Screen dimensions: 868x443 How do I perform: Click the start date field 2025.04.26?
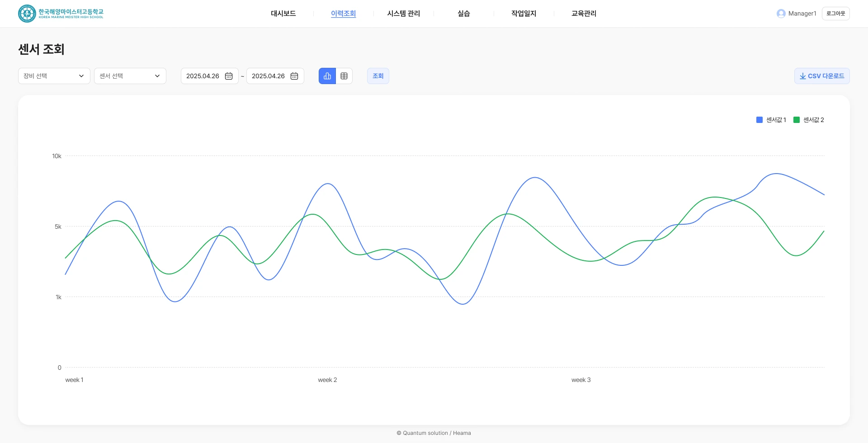click(210, 76)
